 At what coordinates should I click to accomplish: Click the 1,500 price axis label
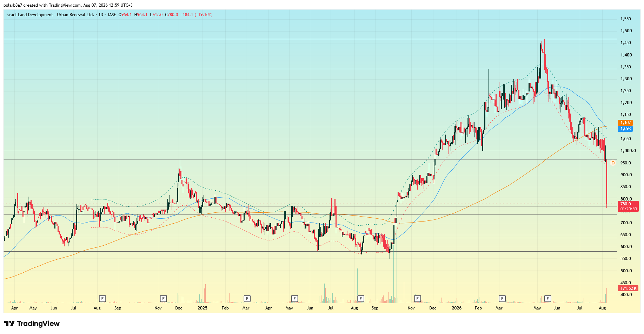click(626, 31)
